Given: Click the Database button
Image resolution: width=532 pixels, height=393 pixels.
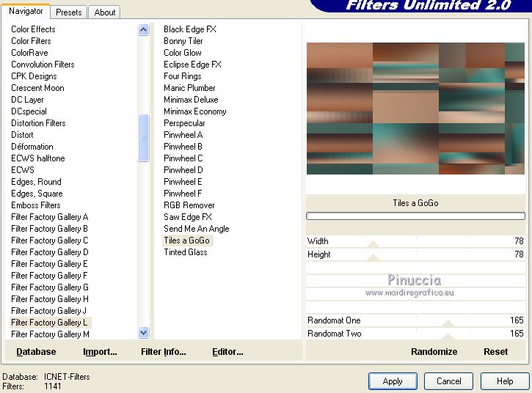Looking at the screenshot, I should coord(36,352).
